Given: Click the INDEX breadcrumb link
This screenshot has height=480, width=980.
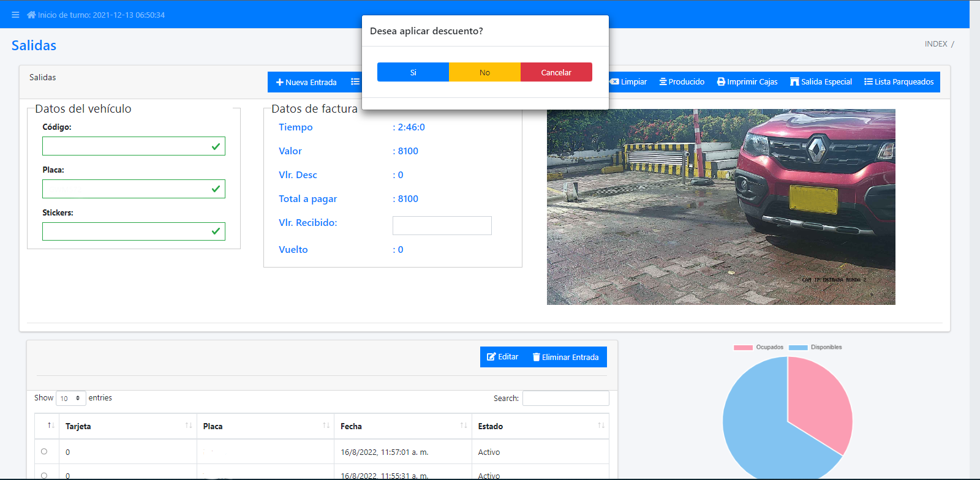Looking at the screenshot, I should point(935,44).
